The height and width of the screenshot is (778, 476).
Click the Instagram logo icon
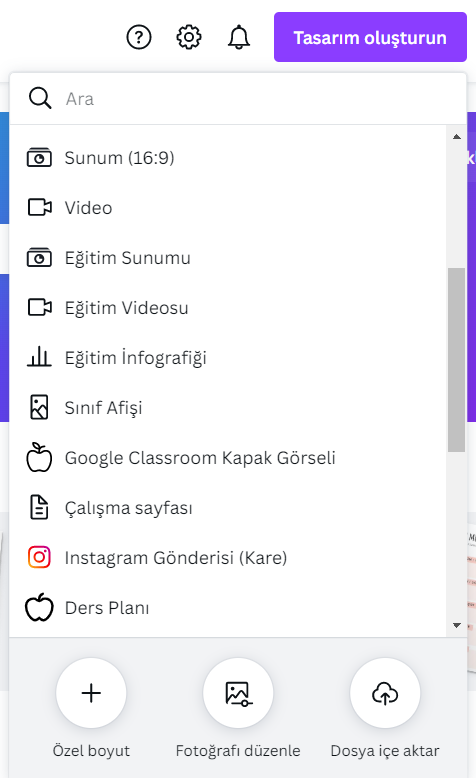coord(39,557)
